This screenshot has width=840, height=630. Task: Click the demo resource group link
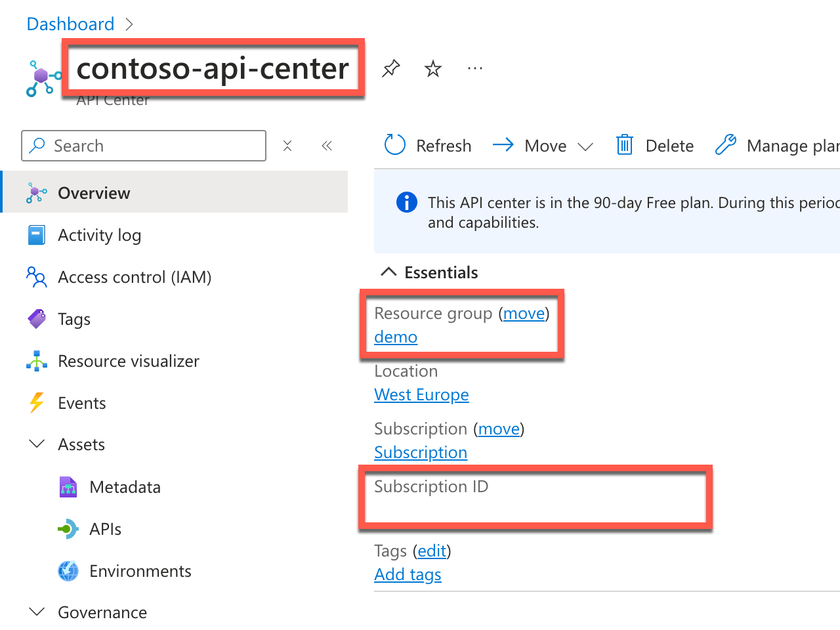396,337
